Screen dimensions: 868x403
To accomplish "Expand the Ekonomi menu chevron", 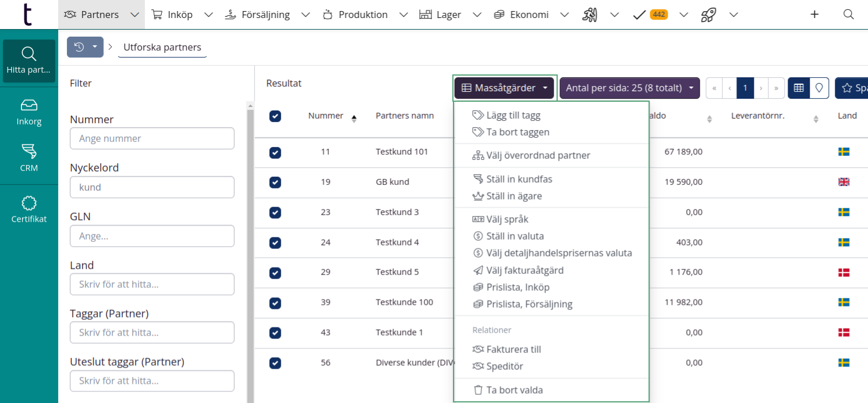I will (x=564, y=15).
